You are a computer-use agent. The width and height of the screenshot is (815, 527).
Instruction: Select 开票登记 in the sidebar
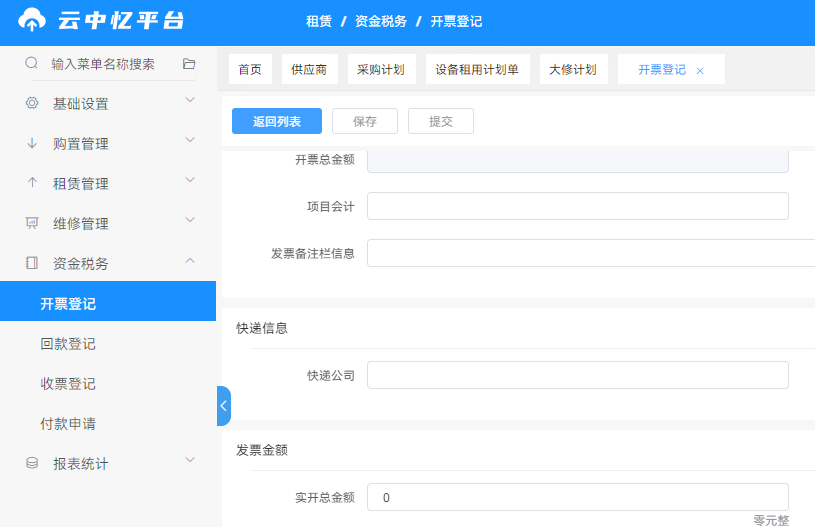108,301
